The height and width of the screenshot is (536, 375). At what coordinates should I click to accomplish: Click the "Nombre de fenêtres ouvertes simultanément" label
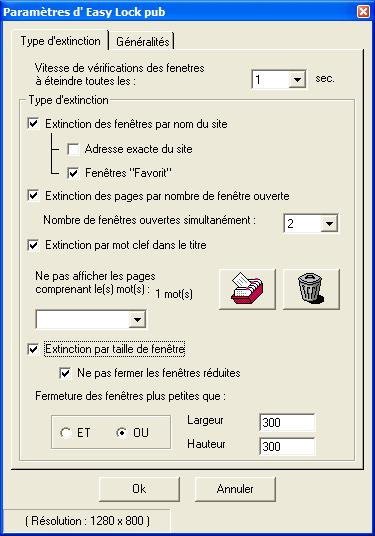(149, 220)
